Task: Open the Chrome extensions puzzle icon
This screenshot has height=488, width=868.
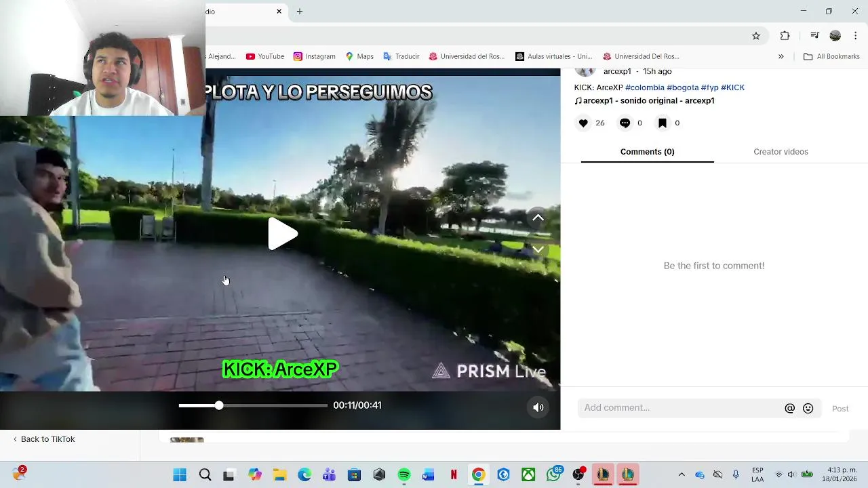Action: pos(785,36)
